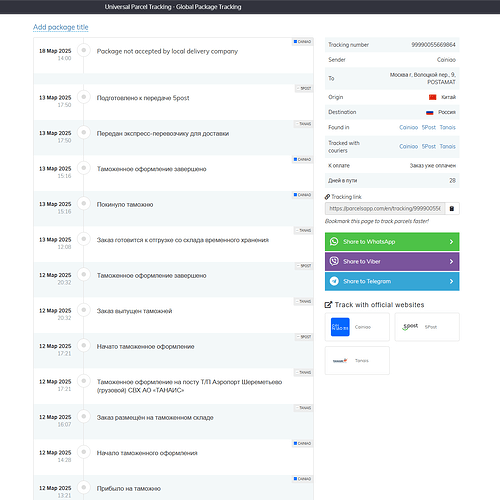Click the WhatsApp logo icon

pyautogui.click(x=334, y=241)
